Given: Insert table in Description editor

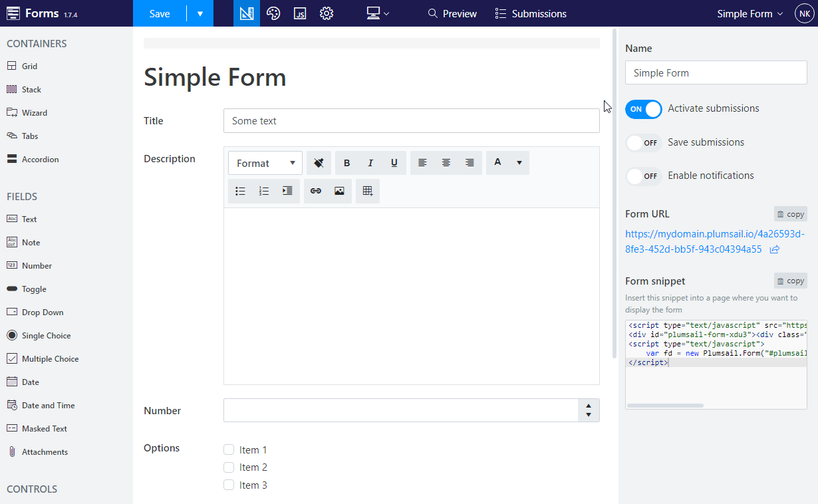Looking at the screenshot, I should [x=368, y=191].
